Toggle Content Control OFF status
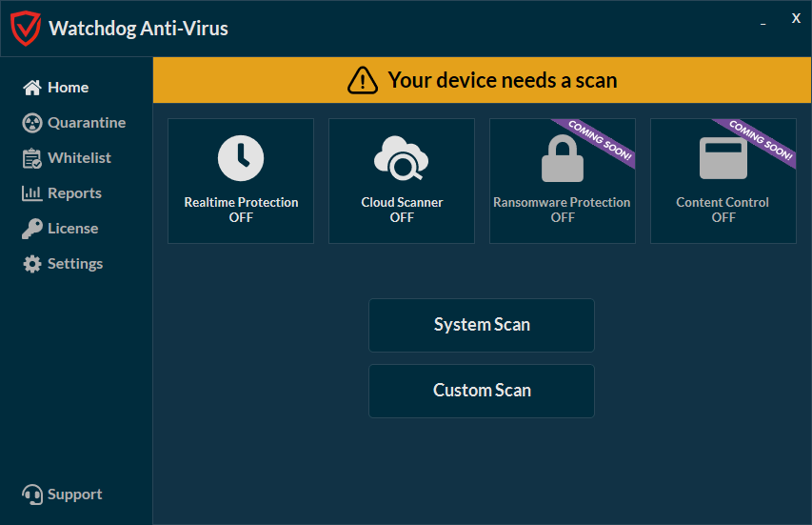812x525 pixels. coord(723,217)
